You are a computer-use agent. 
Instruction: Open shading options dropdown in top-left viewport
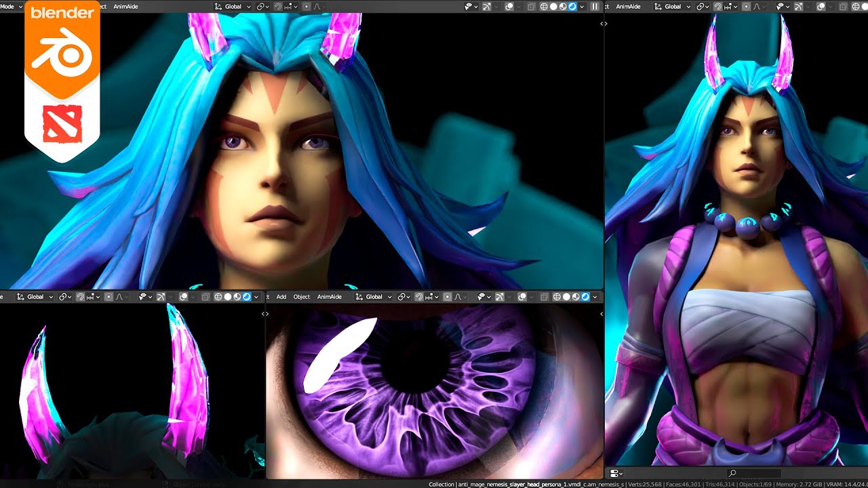[x=582, y=6]
